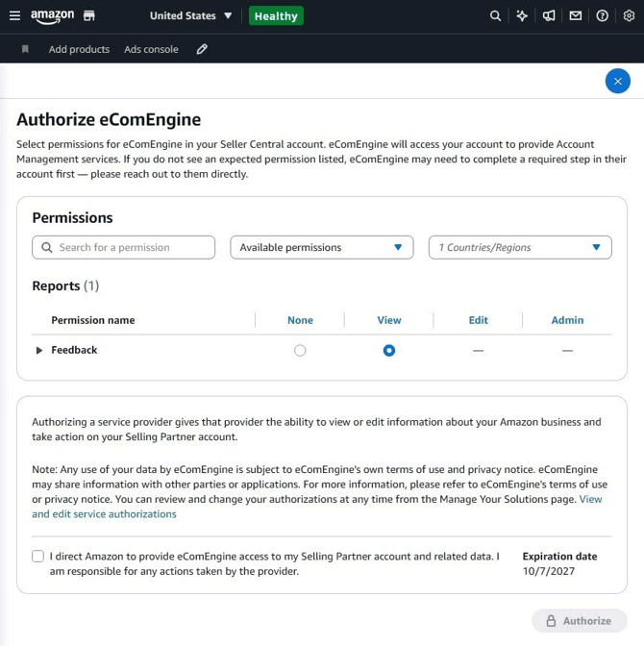Image resolution: width=644 pixels, height=646 pixels.
Task: Click the View column header
Action: click(x=389, y=320)
